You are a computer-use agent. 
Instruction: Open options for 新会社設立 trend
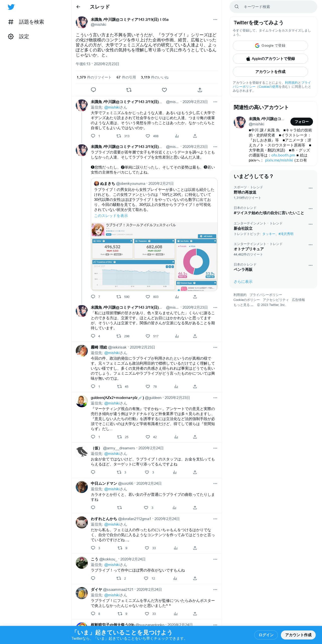310,224
